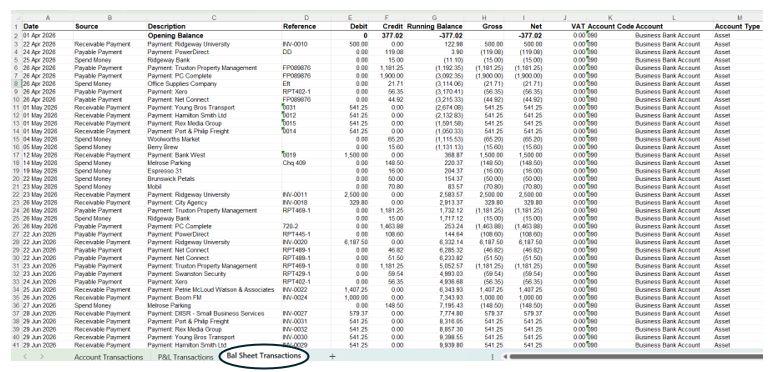The width and height of the screenshot is (774, 372).
Task: Select row 17 header
Action: click(16, 155)
